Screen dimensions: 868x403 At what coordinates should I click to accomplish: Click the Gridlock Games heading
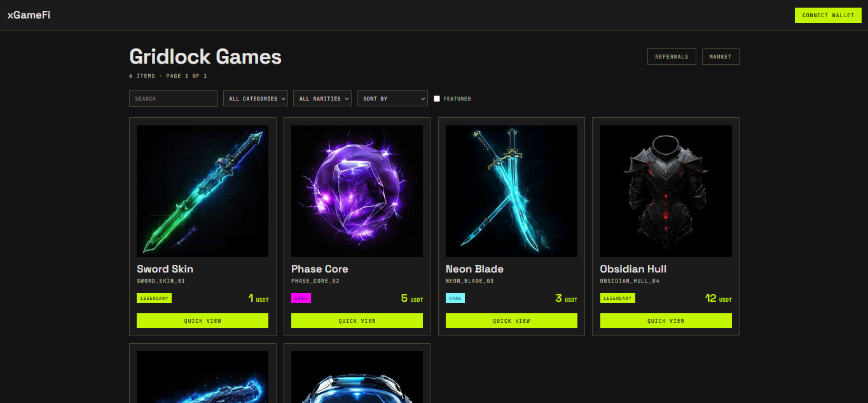pos(205,57)
